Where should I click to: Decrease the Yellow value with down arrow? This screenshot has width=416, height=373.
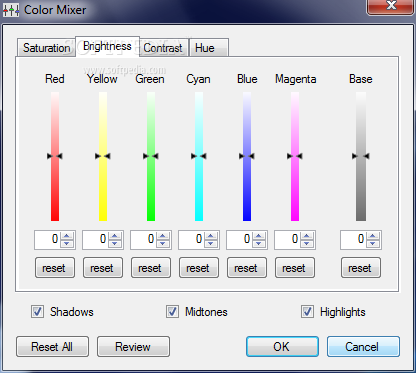[115, 243]
